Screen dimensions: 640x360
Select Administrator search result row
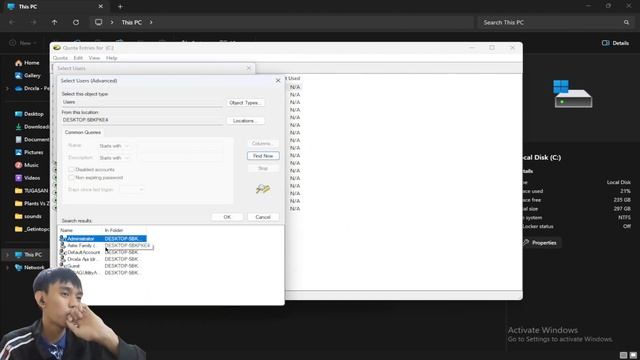coord(103,239)
